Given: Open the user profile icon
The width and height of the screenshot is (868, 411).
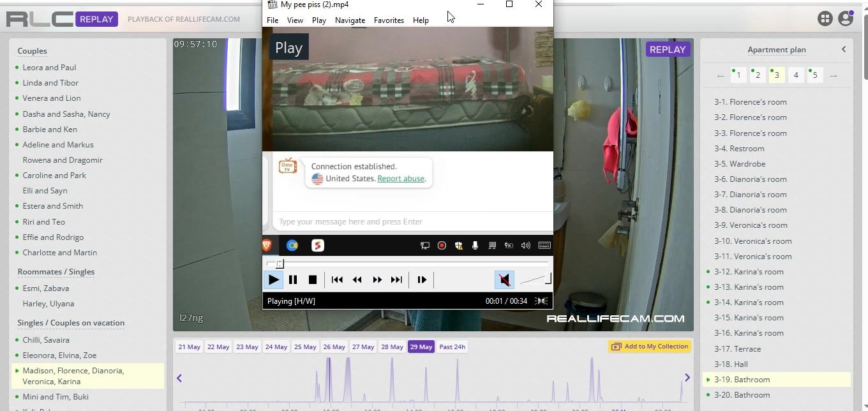Looking at the screenshot, I should (846, 19).
